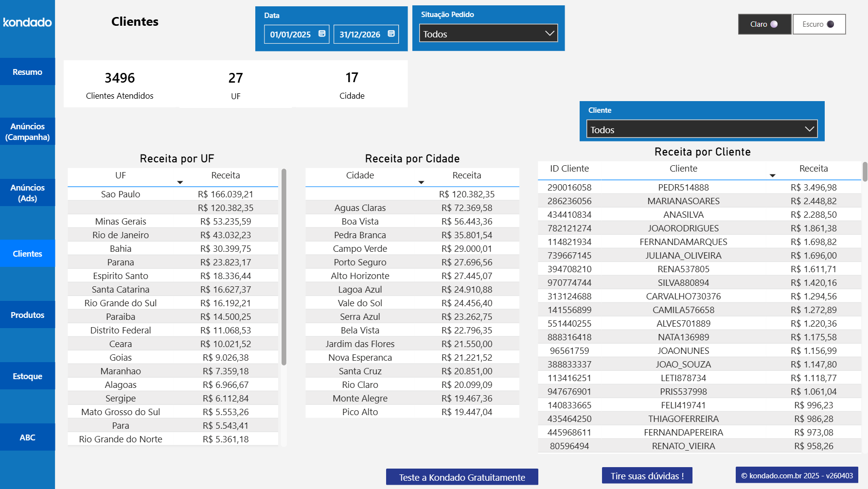Click the sort arrow on the Cliente column
The width and height of the screenshot is (868, 489).
[x=773, y=175]
